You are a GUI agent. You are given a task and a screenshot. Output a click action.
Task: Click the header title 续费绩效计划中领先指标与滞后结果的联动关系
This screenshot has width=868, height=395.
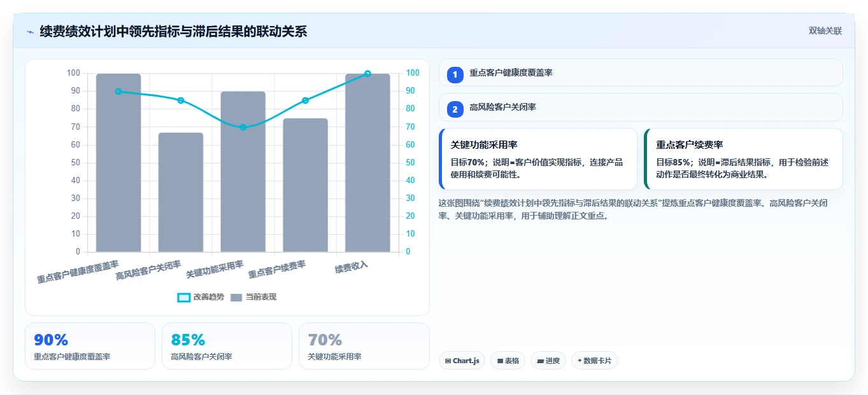click(x=173, y=31)
